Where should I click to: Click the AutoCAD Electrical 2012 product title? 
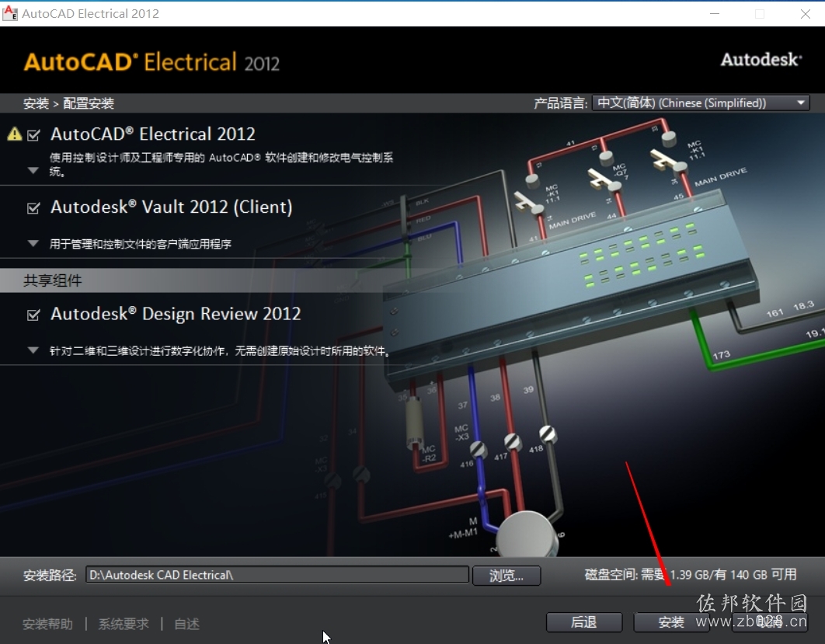(x=152, y=134)
